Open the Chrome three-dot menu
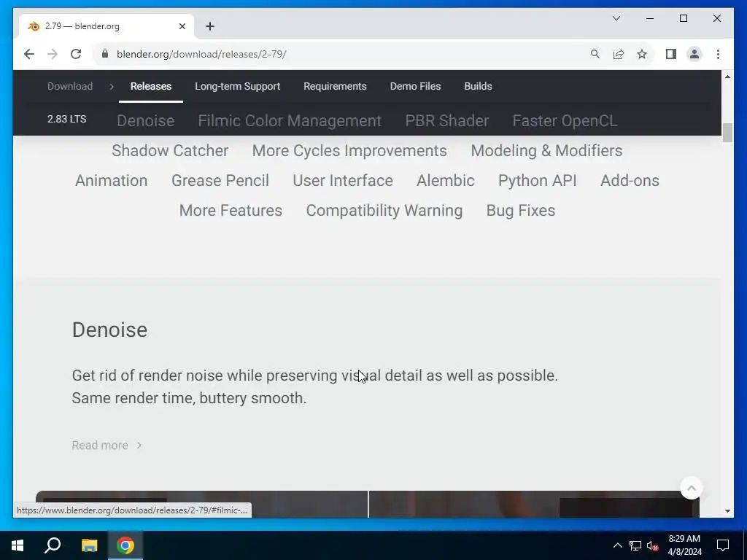The width and height of the screenshot is (747, 560). point(718,54)
